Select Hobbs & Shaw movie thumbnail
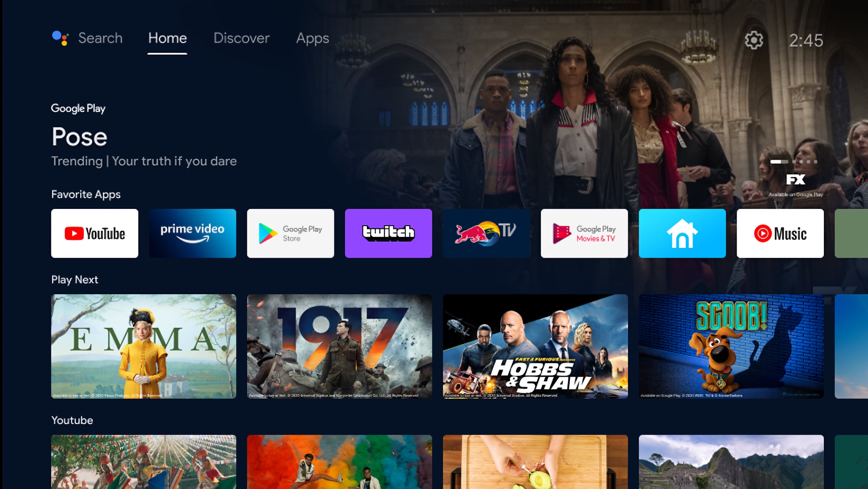Screen dimensions: 868x489 [535, 346]
